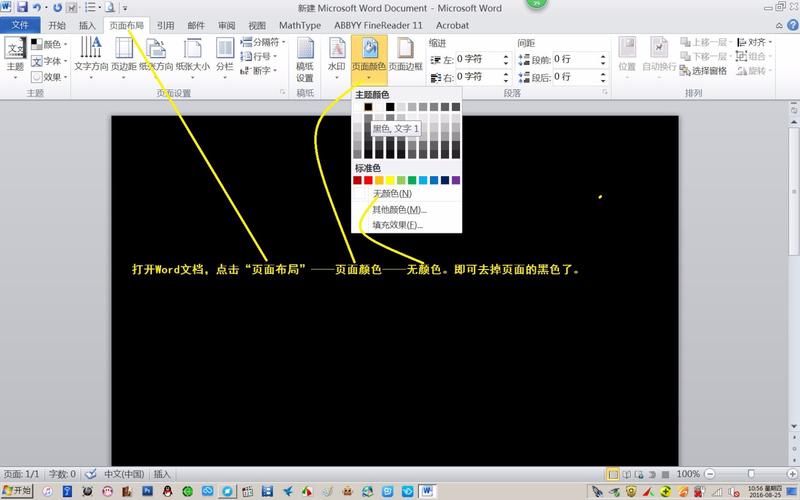Open the 行号 line numbers dropdown
Screen dimensions: 800x500
[259, 56]
